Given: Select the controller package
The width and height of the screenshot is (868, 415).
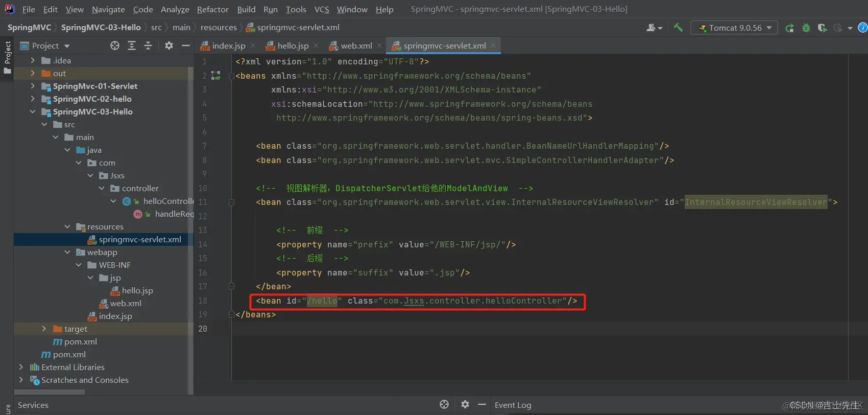Looking at the screenshot, I should (x=134, y=188).
